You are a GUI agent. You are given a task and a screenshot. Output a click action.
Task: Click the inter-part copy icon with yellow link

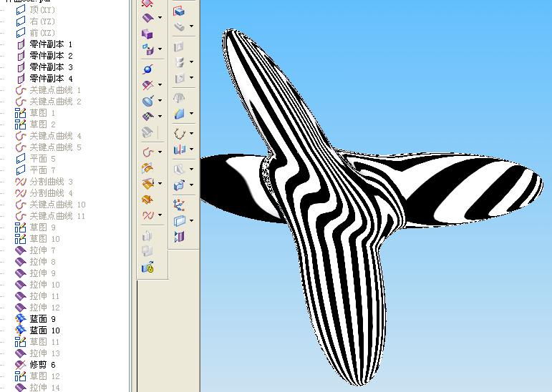(x=147, y=267)
